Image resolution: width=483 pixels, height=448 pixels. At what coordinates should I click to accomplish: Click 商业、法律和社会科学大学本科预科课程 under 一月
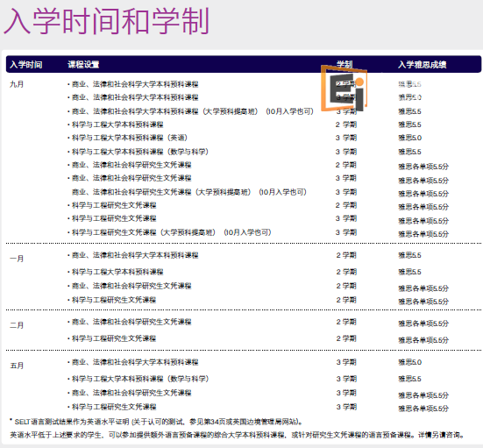(x=133, y=255)
